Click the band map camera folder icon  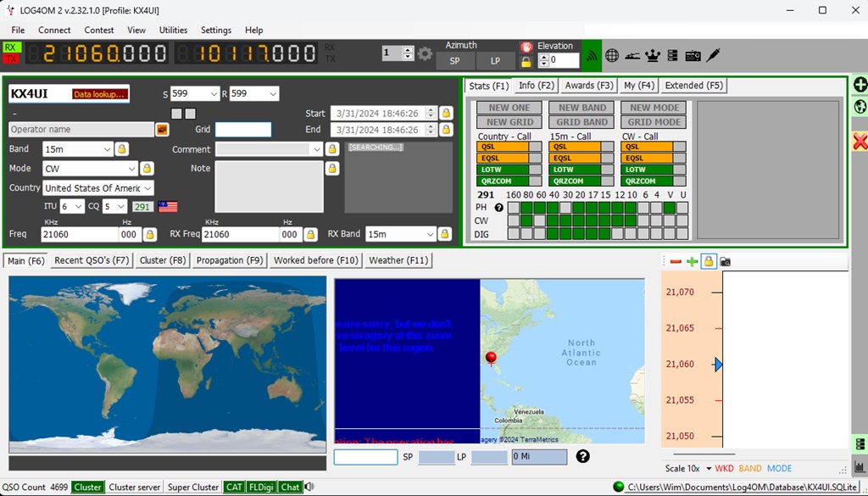(725, 261)
